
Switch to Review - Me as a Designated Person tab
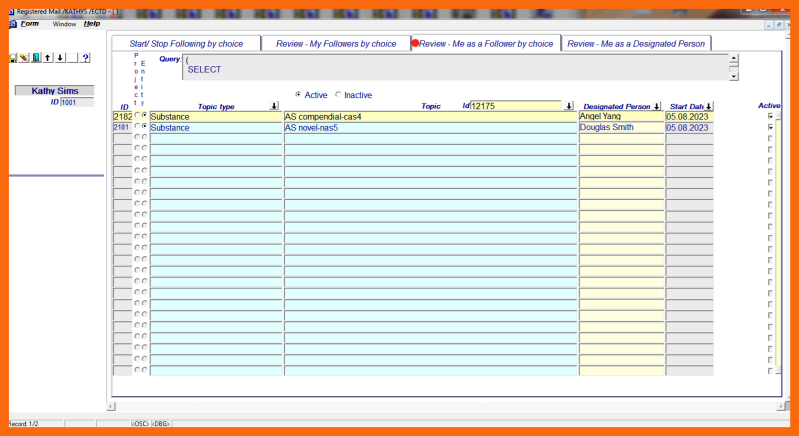636,44
